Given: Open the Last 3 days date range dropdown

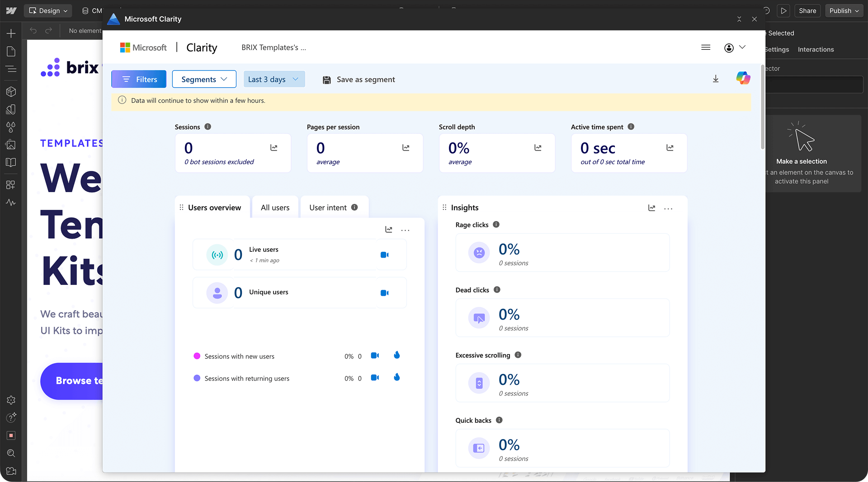Looking at the screenshot, I should 274,79.
